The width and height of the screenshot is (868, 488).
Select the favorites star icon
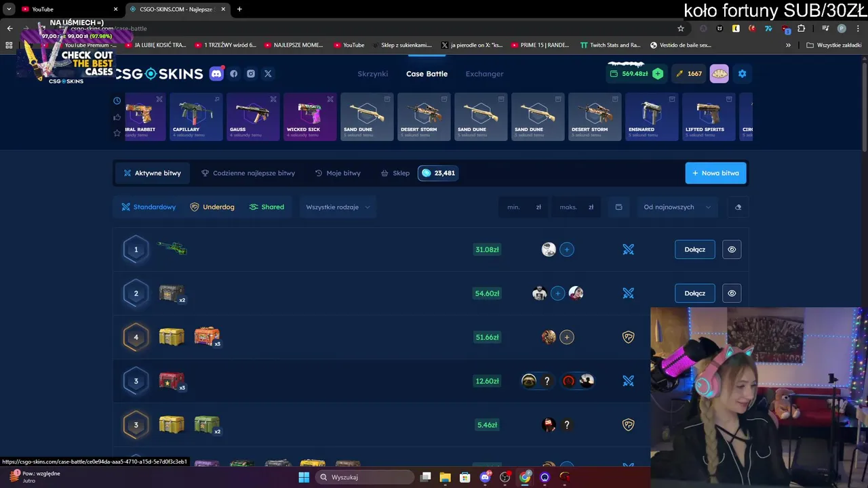[117, 133]
